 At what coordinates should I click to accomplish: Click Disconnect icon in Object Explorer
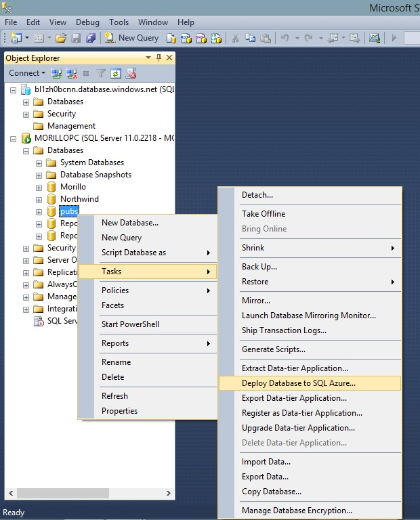[x=71, y=73]
